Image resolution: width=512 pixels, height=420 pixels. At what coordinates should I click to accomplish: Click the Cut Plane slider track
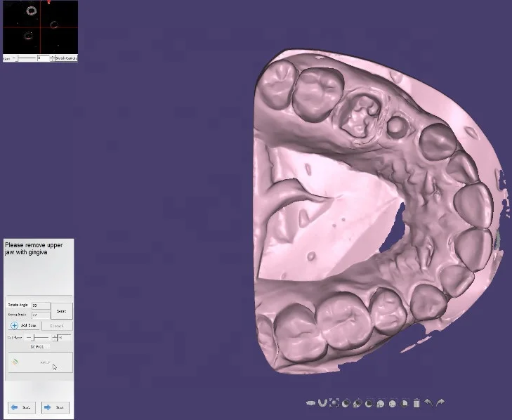[x=39, y=338]
